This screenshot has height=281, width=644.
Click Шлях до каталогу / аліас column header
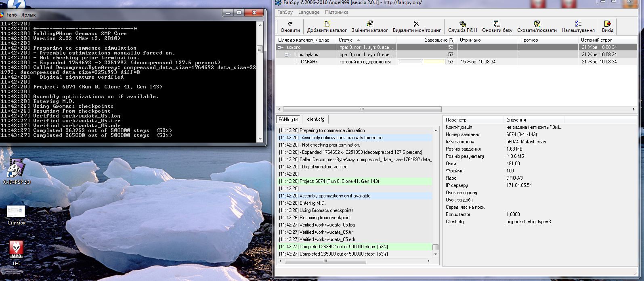[x=306, y=40]
